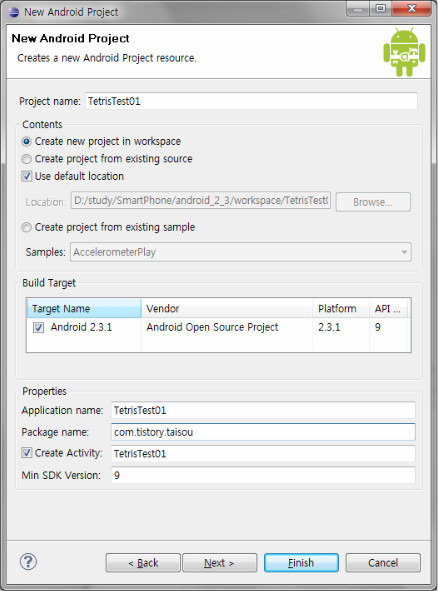Viewport: 438px width, 591px height.
Task: Click the Project name text field
Action: pos(251,101)
